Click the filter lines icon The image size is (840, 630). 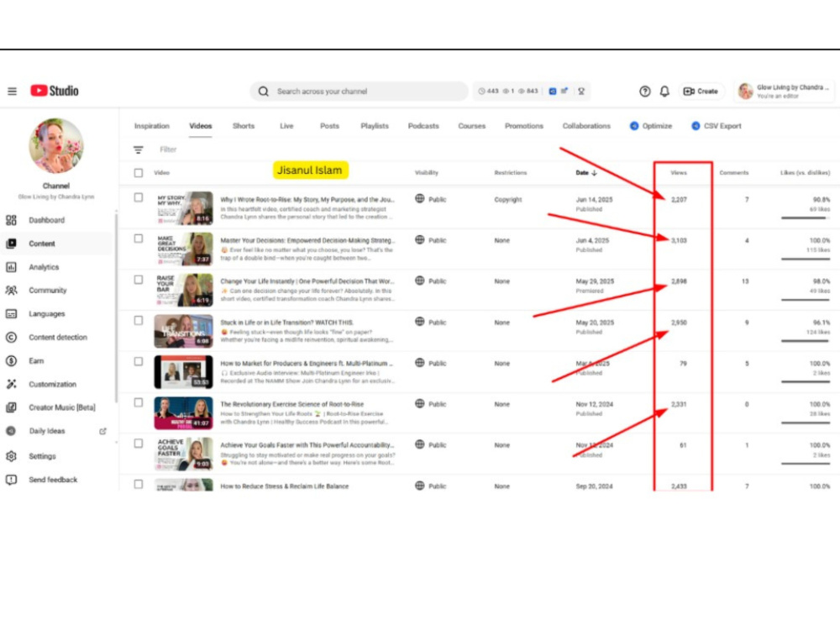(139, 150)
